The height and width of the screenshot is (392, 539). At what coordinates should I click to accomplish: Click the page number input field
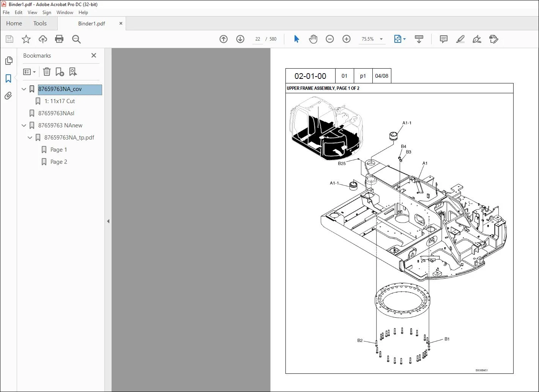pyautogui.click(x=258, y=39)
